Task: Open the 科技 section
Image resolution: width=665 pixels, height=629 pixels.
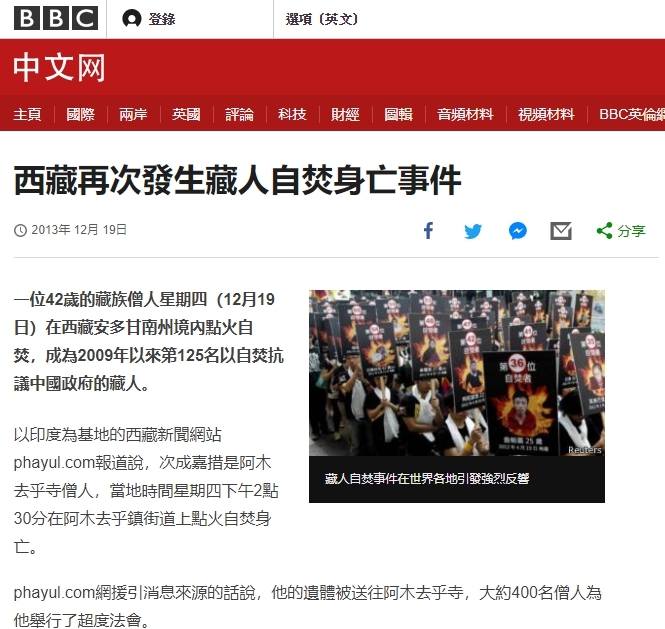Action: (292, 115)
